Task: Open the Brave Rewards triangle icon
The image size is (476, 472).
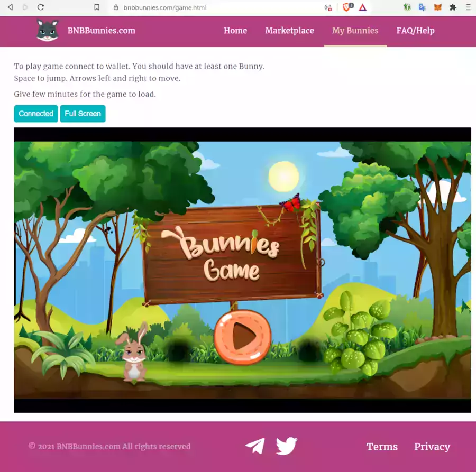Action: 362,7
